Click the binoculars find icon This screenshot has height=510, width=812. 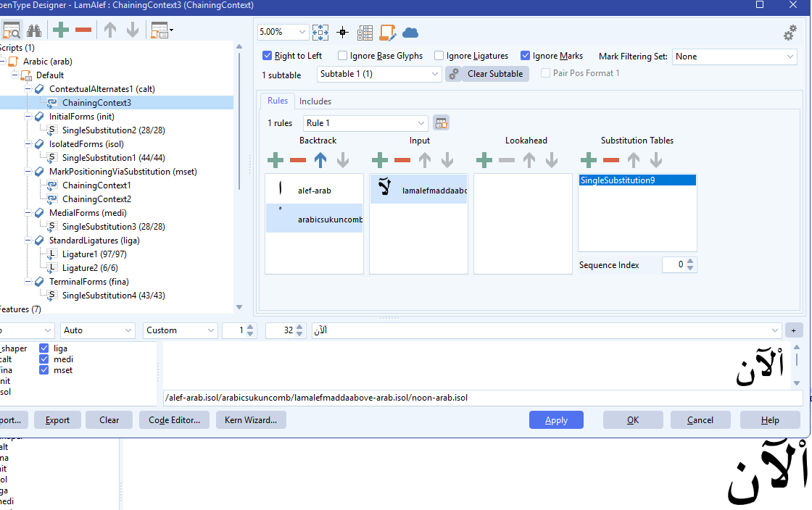pos(34,30)
